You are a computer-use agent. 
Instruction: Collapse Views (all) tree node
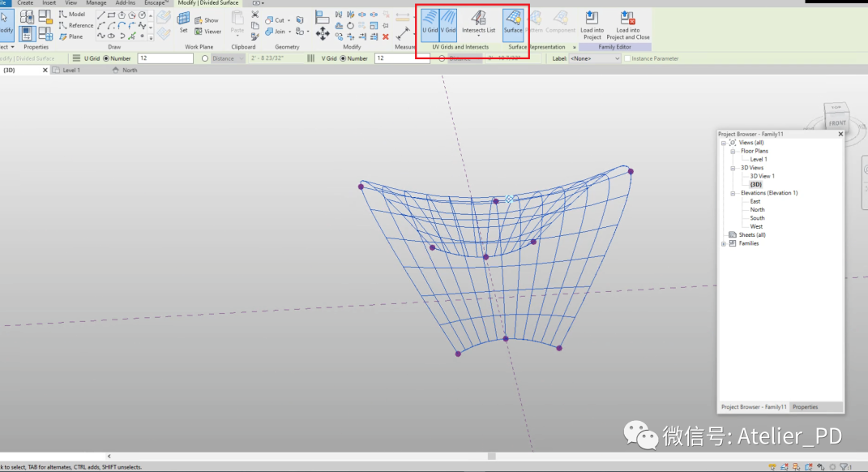724,143
